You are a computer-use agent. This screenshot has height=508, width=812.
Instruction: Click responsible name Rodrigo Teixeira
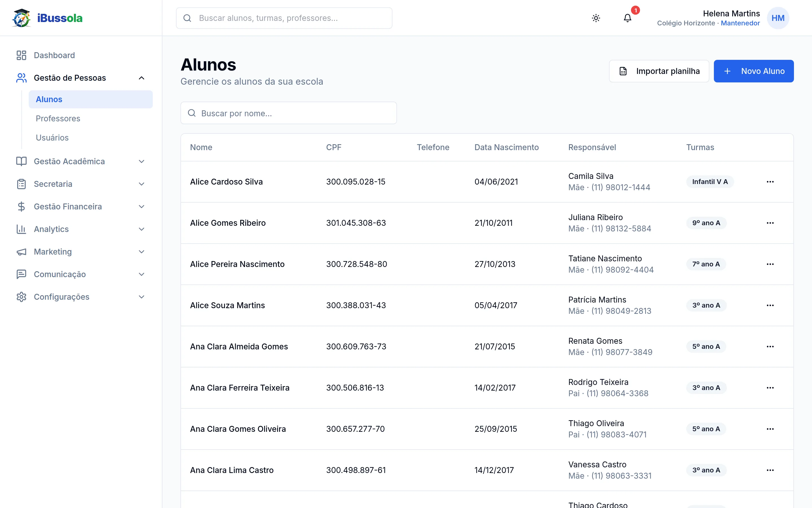598,382
